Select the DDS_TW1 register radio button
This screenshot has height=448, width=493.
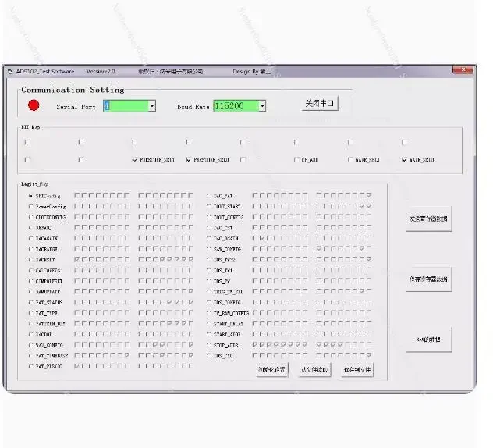[x=209, y=271]
